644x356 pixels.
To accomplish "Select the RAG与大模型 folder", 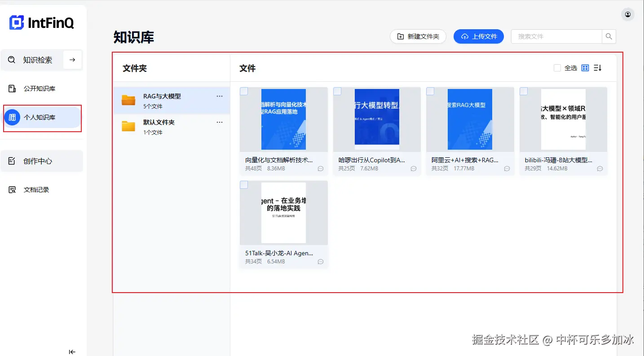I will tap(172, 101).
